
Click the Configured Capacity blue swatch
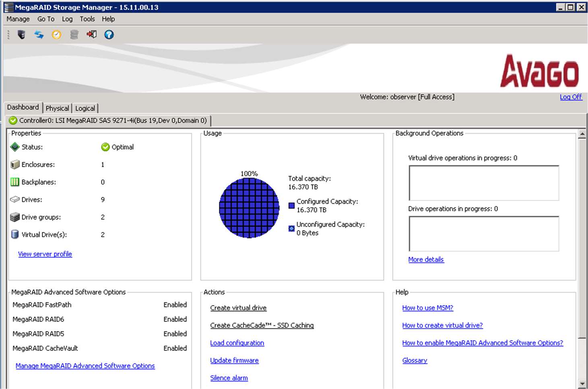click(x=292, y=206)
